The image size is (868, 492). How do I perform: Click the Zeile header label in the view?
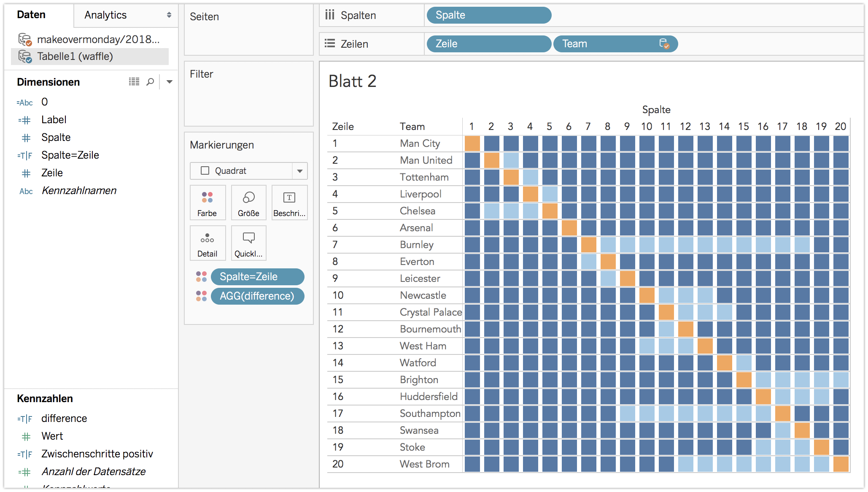pos(343,127)
